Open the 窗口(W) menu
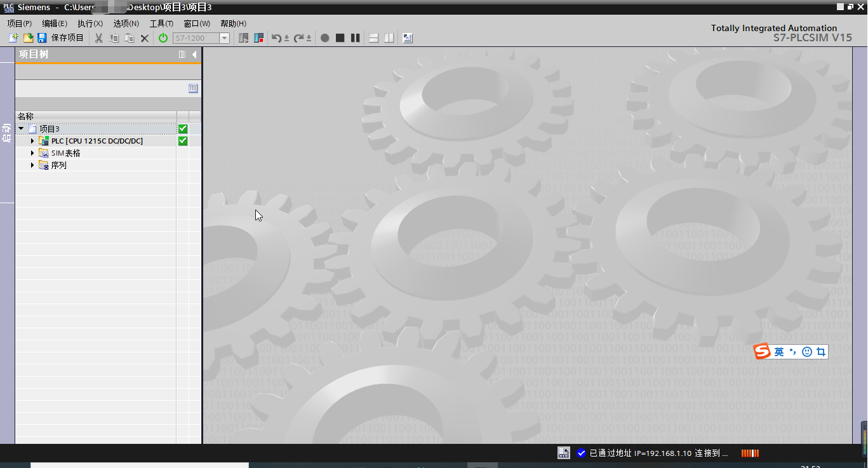Screen dimensions: 868x468 (197, 23)
